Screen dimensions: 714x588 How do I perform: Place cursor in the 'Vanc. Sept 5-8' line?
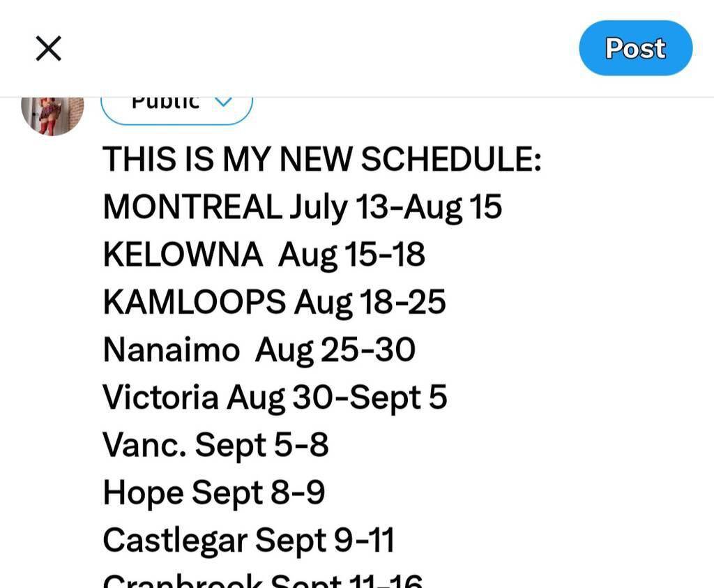tap(215, 444)
